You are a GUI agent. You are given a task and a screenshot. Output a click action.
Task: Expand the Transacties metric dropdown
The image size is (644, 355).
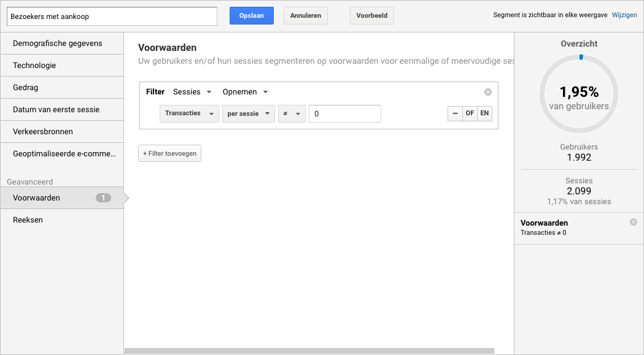(189, 114)
